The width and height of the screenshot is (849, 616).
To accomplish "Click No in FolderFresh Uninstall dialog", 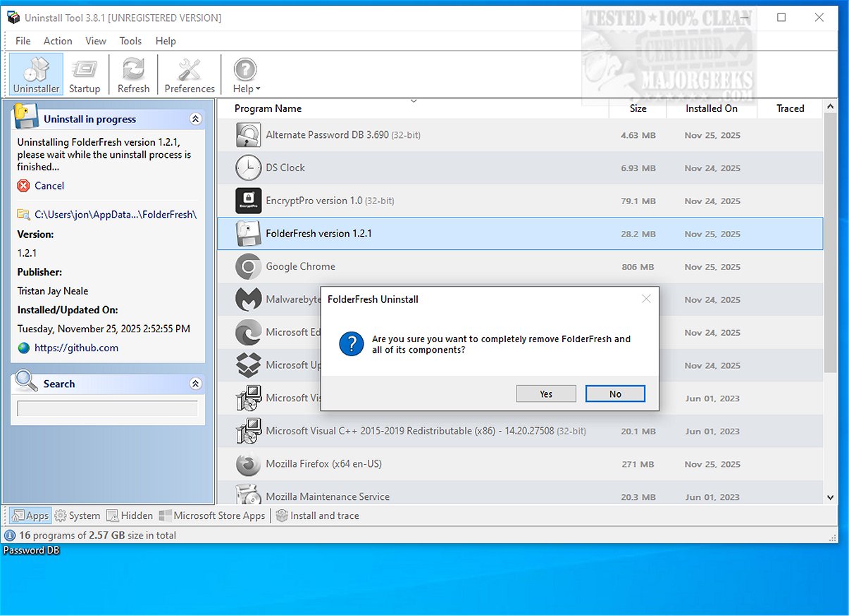I will click(615, 394).
